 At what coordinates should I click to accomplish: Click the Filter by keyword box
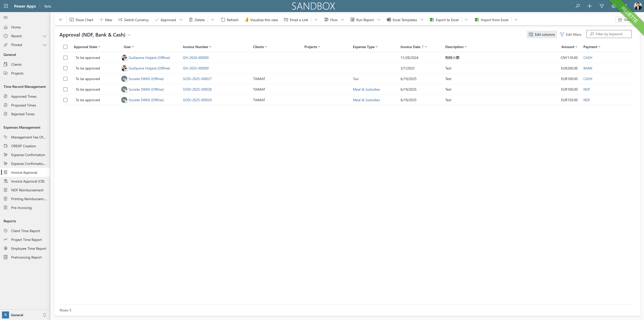click(x=609, y=34)
